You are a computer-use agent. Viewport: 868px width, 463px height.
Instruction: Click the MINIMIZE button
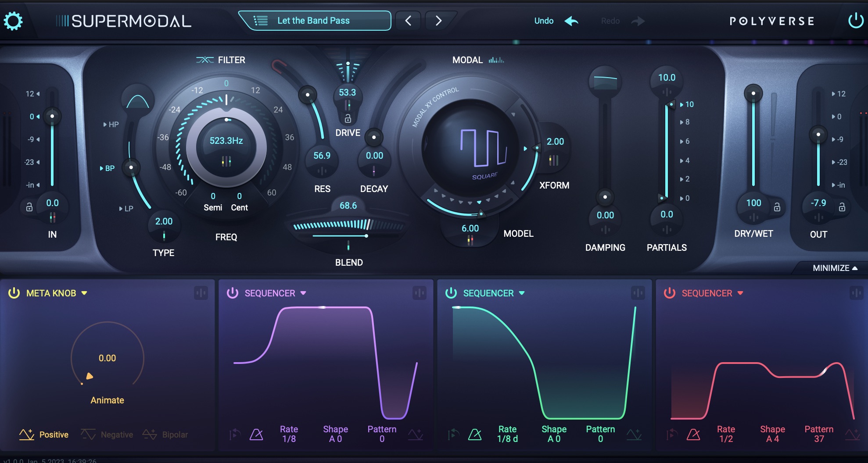coord(835,268)
